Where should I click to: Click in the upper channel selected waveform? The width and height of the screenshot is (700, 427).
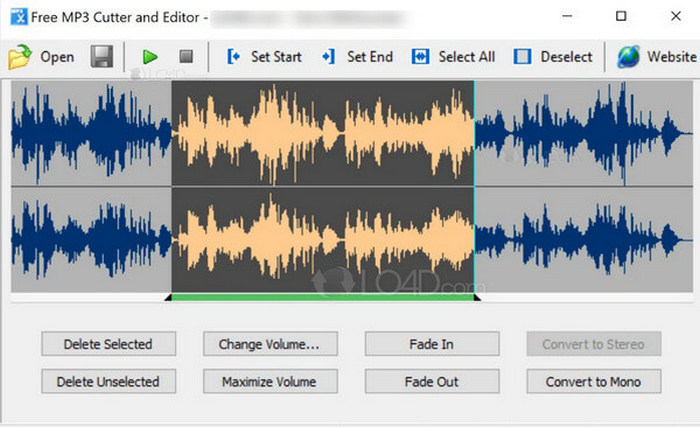(322, 133)
